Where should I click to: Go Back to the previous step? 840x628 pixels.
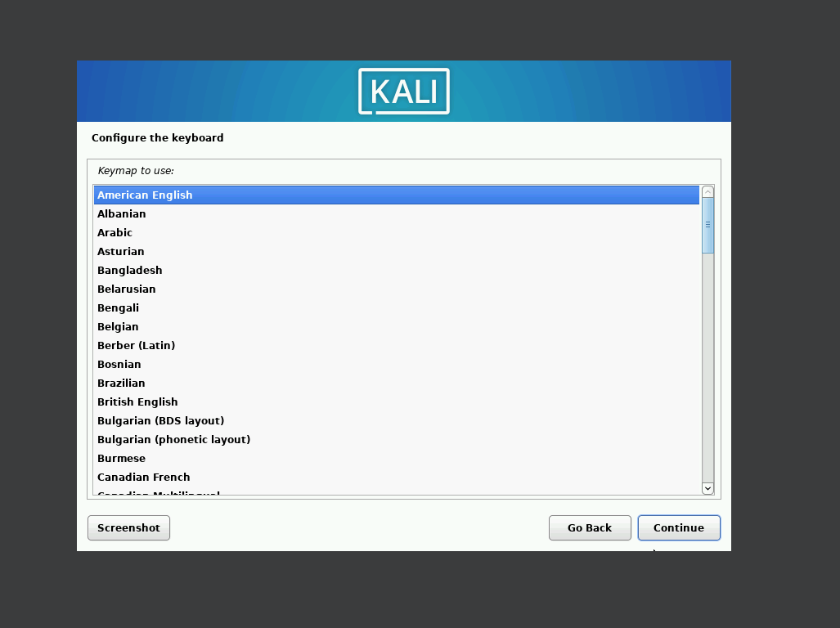(x=590, y=528)
